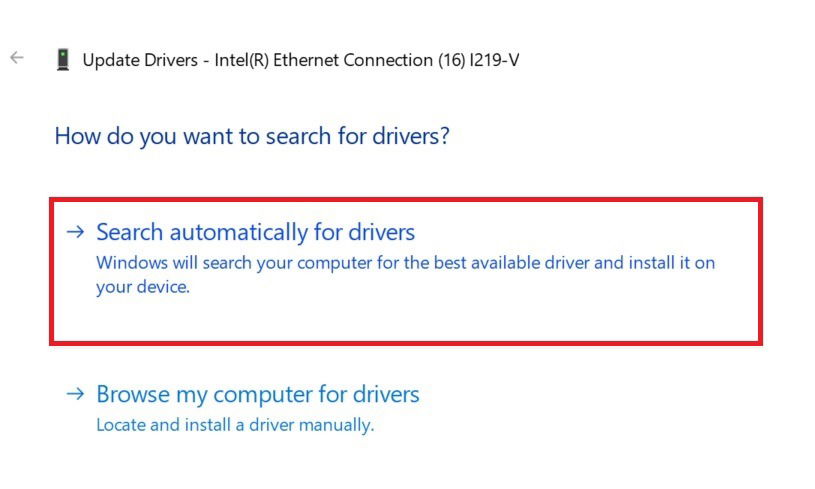
Task: Select 'Locate and install a driver manually' text
Action: pyautogui.click(x=235, y=425)
